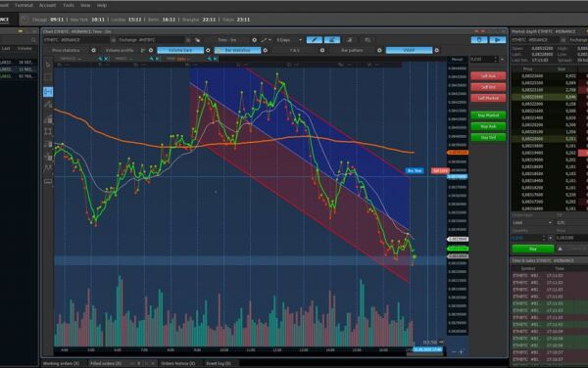Click the Buy Ask button
Screen dimensions: 588x368
[x=488, y=126]
